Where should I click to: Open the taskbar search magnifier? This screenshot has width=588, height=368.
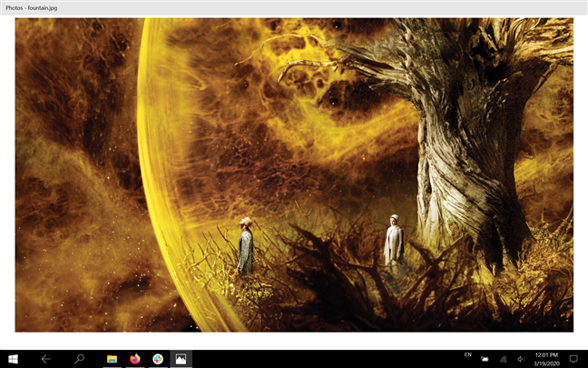tap(79, 359)
